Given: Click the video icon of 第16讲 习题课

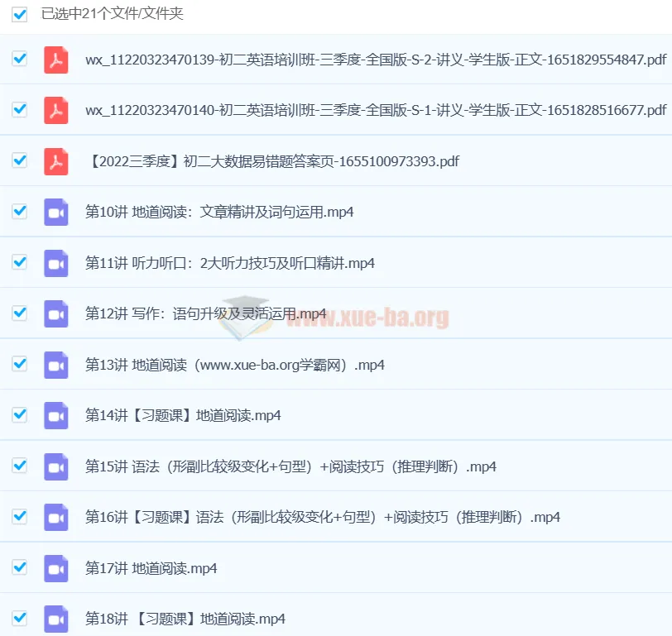Looking at the screenshot, I should pyautogui.click(x=56, y=517).
